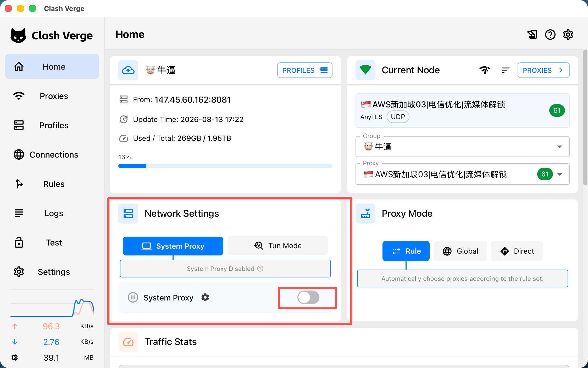Select Global proxy mode
Viewport: 588px width, 368px height.
pos(460,251)
